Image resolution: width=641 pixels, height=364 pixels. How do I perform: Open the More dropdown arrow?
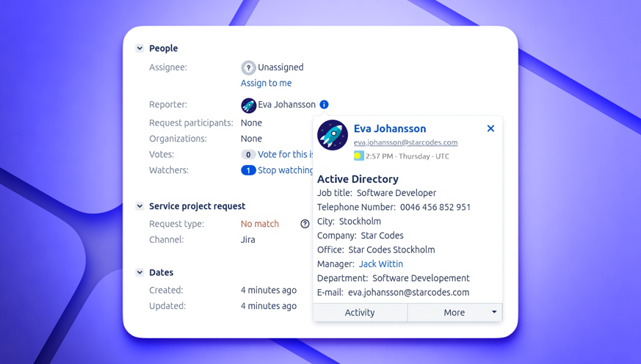(x=494, y=312)
